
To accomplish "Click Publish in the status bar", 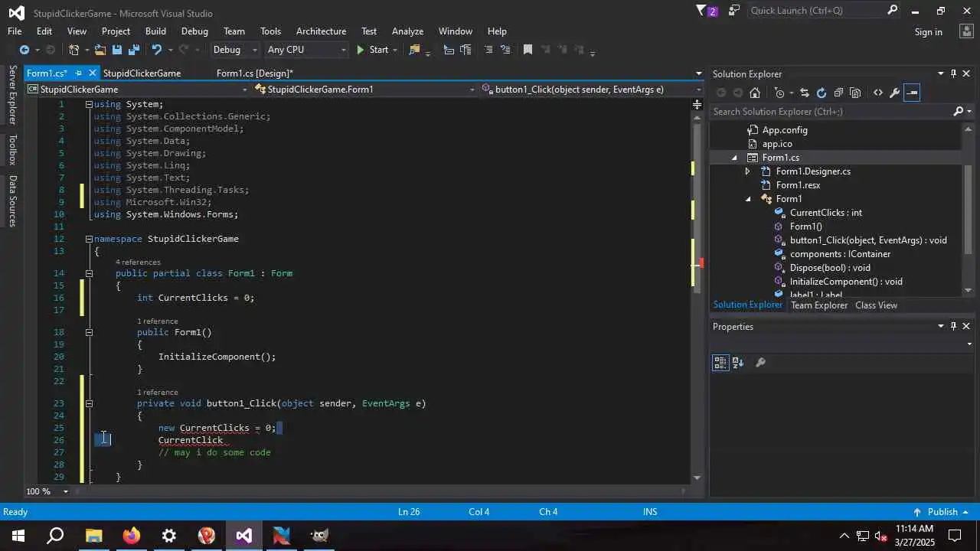I will [x=942, y=512].
